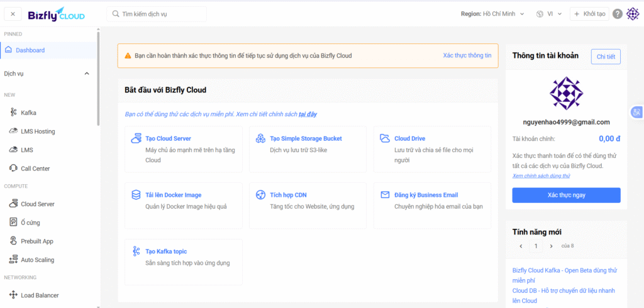Open the Tạo Cloud Server card
This screenshot has width=644, height=308.
click(x=184, y=149)
